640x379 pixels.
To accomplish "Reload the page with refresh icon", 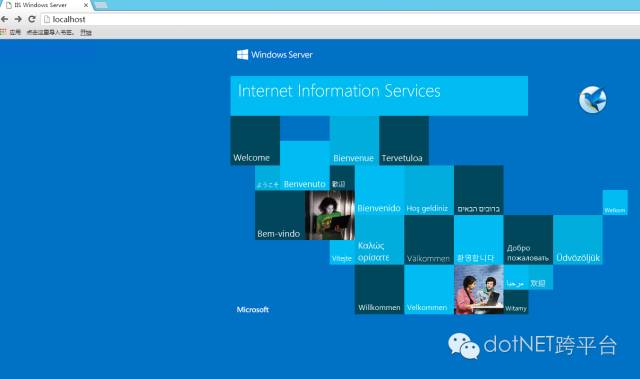I will (x=32, y=19).
